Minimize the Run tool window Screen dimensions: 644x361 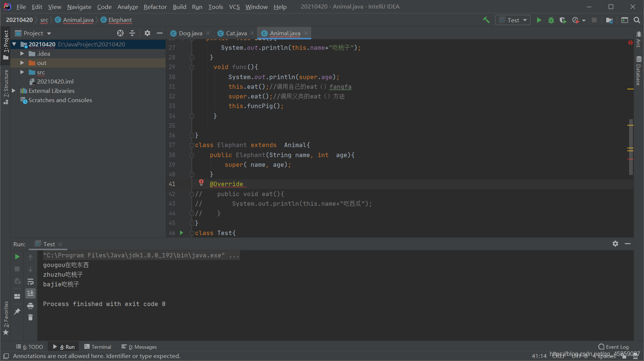point(628,244)
